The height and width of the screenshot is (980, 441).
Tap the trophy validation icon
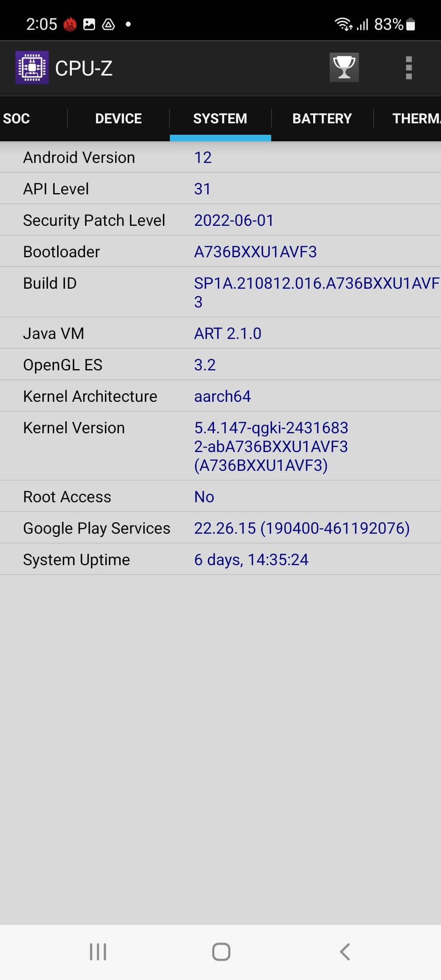point(344,67)
